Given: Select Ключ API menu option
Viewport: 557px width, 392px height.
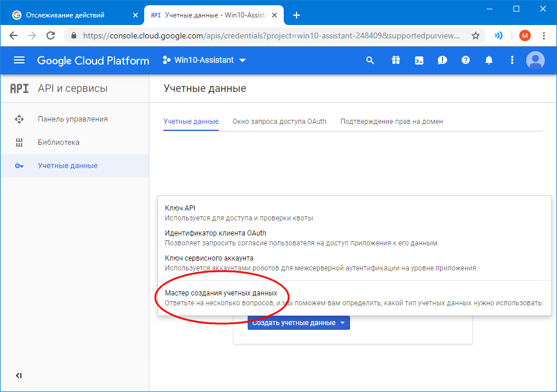Looking at the screenshot, I should tap(180, 208).
